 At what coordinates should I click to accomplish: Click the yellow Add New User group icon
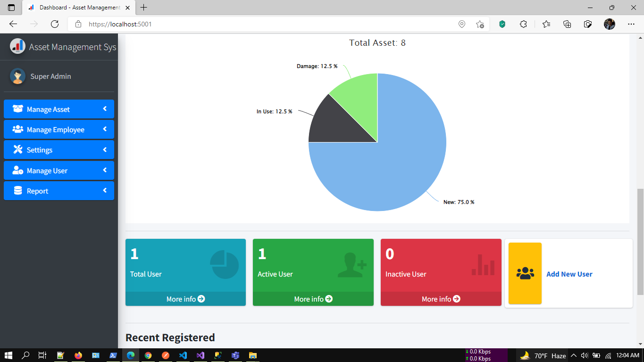525,273
